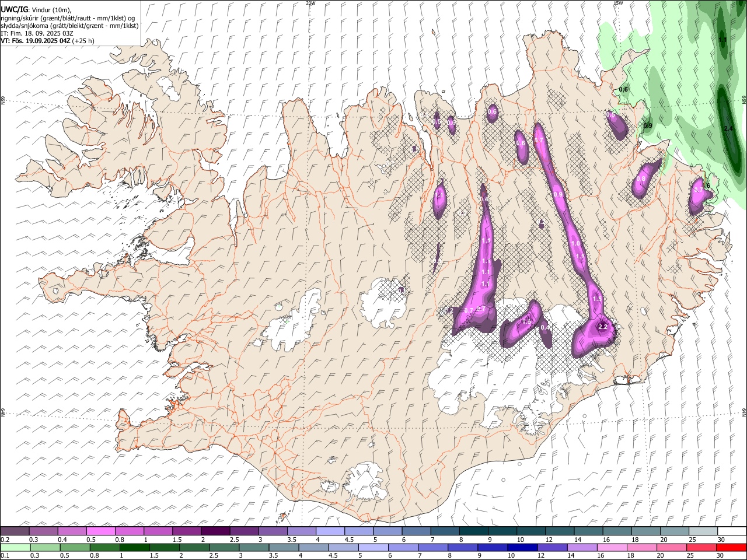This screenshot has height=560, width=747.
Task: Select the 'VT: Fös. 19.09.2025 04Z (+25 h)' line
Action: coord(47,41)
